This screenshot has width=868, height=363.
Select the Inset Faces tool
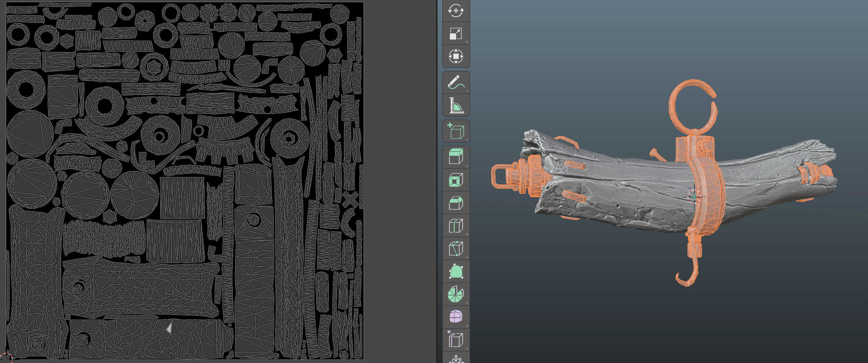456,180
